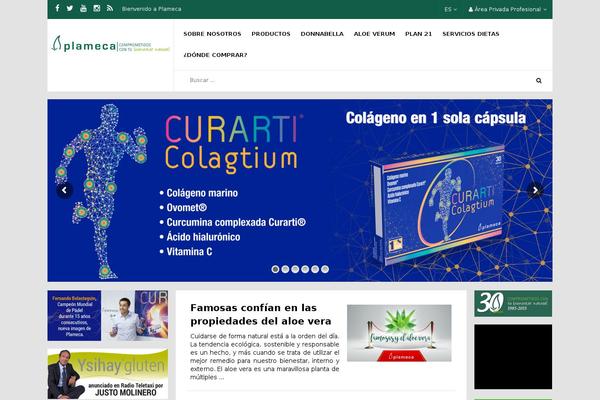
Task: Open the RSS feed icon
Action: (x=110, y=8)
